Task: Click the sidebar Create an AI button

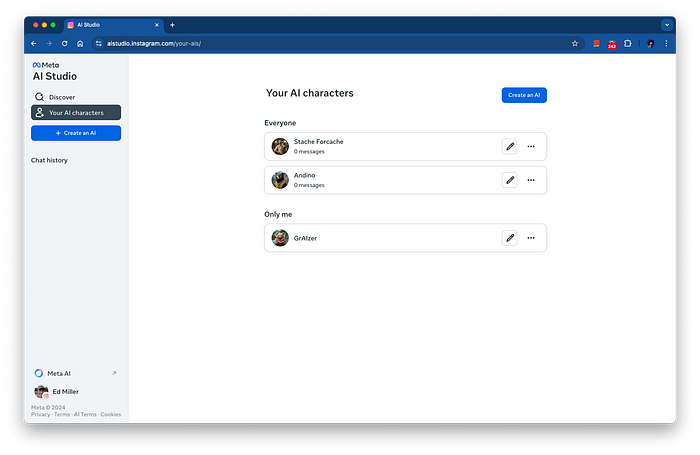Action: pos(76,133)
